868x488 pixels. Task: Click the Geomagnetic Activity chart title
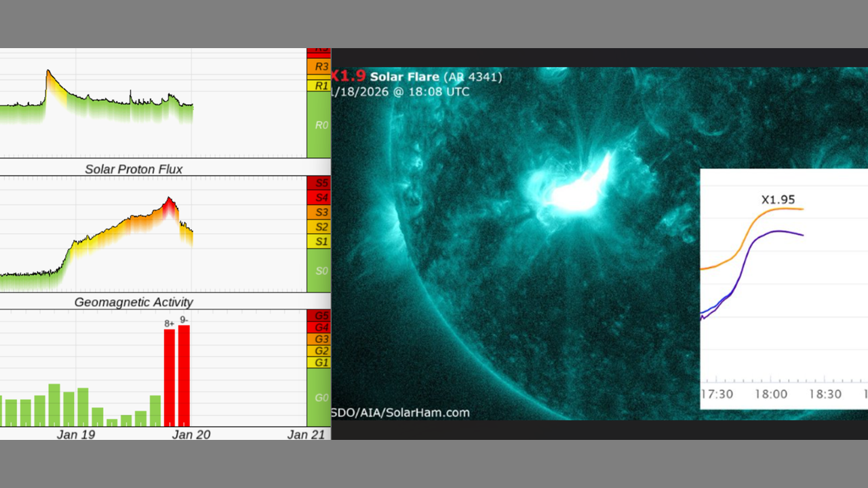click(x=134, y=302)
